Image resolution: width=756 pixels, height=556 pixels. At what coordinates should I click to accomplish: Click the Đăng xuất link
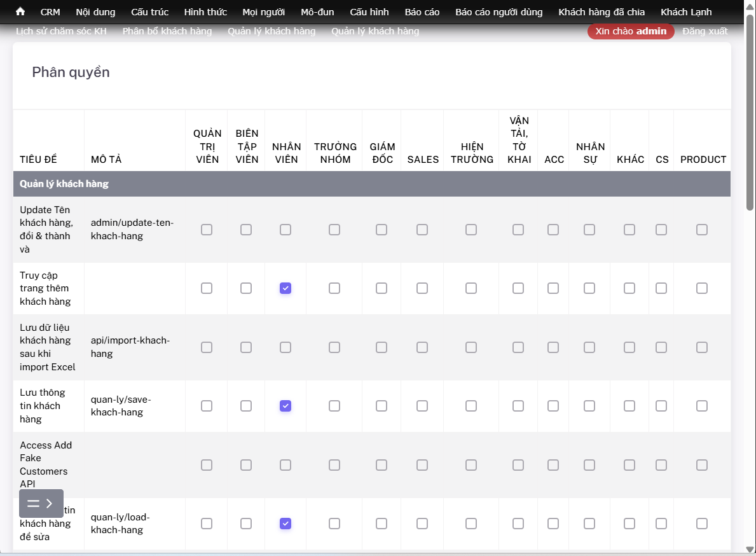pos(704,31)
